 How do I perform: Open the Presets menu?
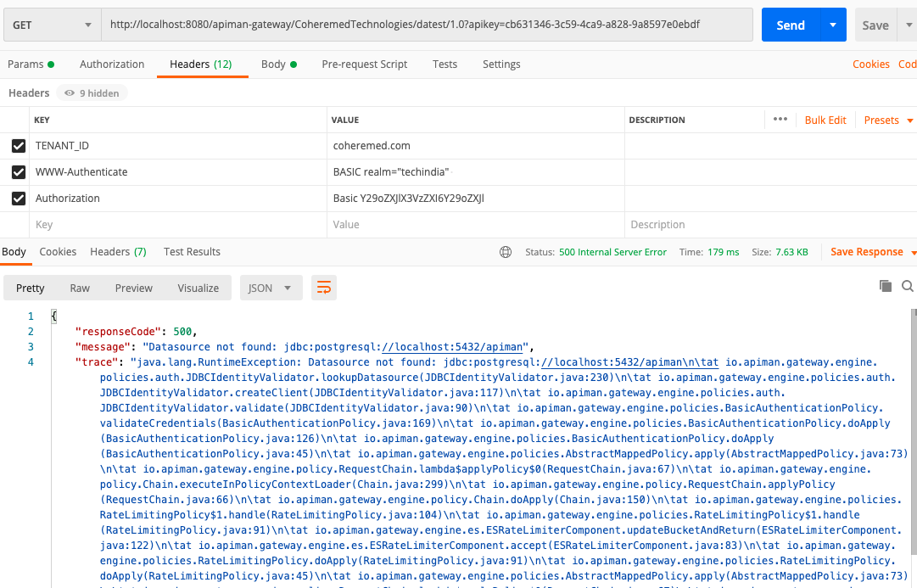[x=886, y=120]
